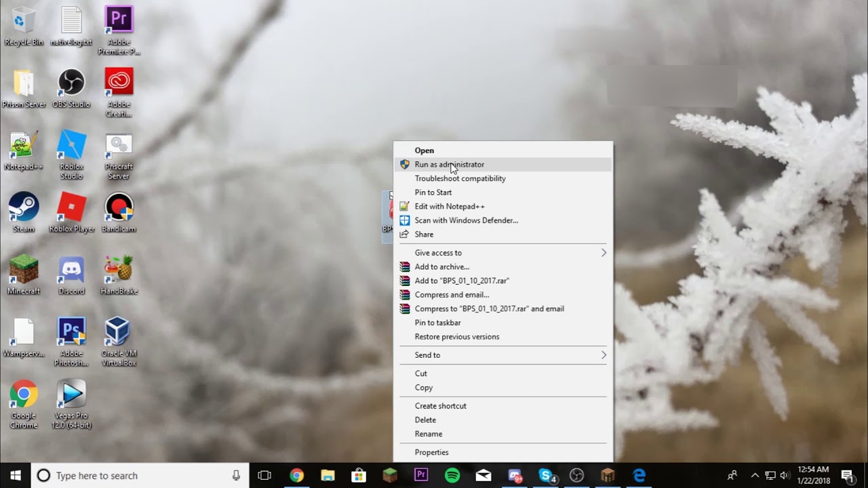Viewport: 868px width, 488px height.
Task: Open the Mail app from the taskbar
Action: point(484,475)
